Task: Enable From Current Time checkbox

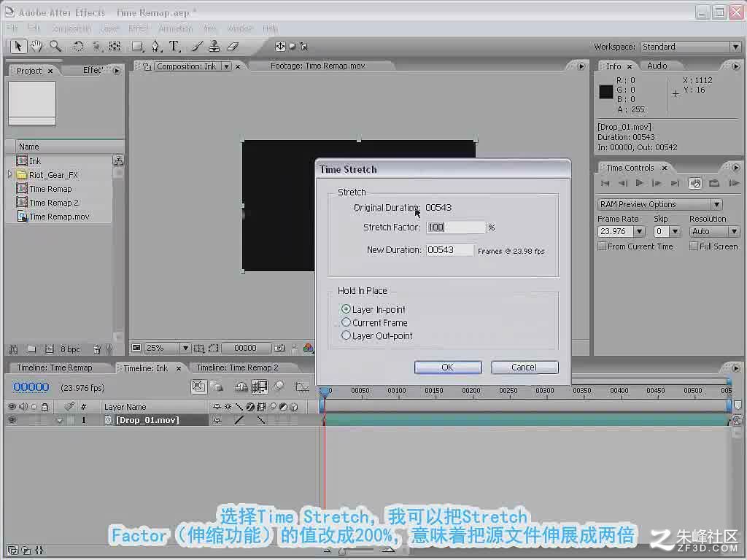Action: [x=602, y=246]
